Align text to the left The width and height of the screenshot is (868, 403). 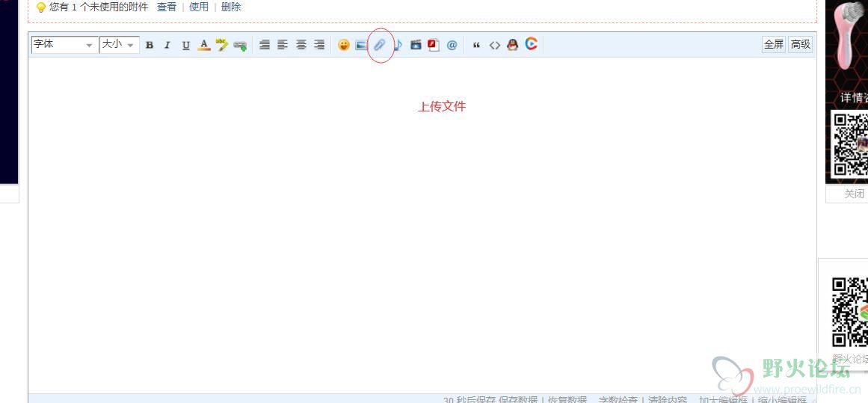283,46
